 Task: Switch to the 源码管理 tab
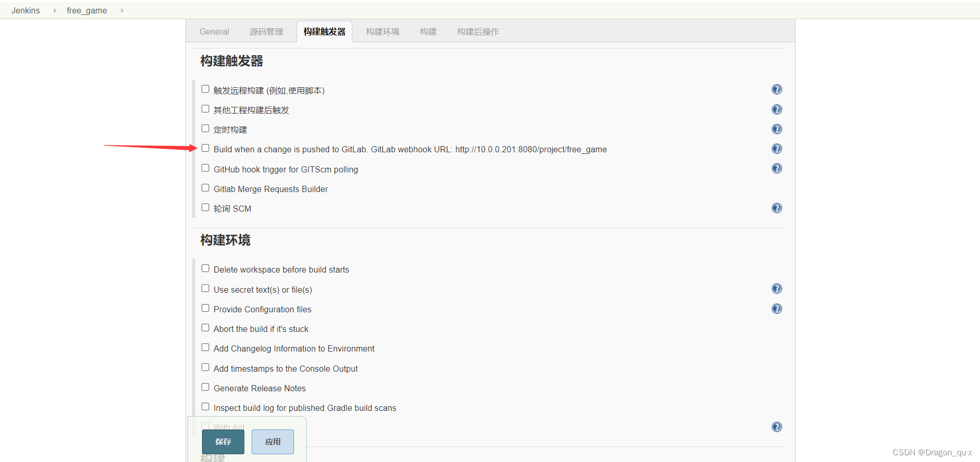(x=266, y=31)
